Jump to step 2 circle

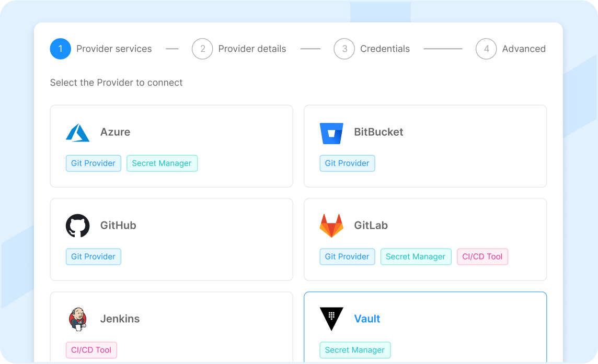pos(202,49)
